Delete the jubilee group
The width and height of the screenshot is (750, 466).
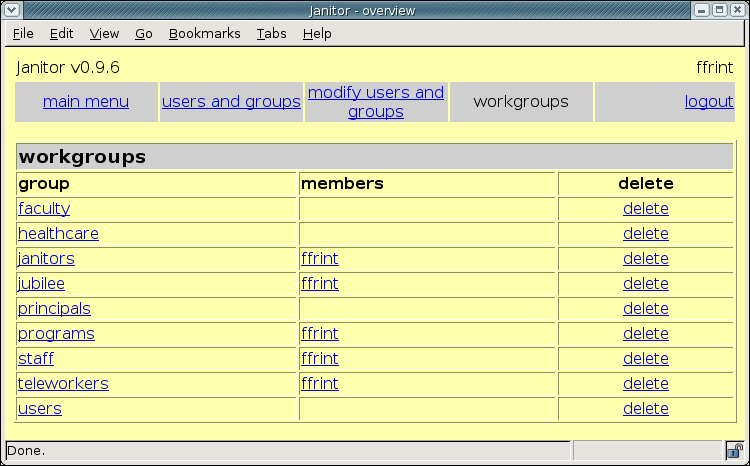(x=646, y=283)
